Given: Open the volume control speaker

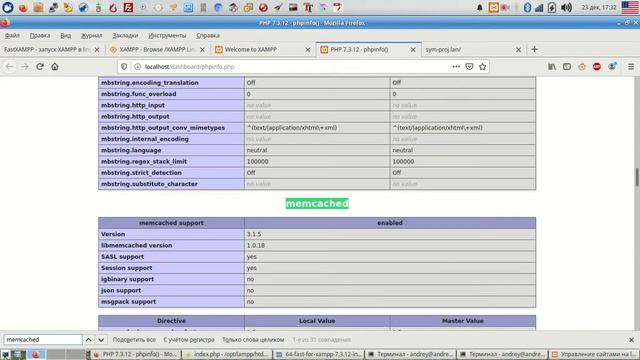Looking at the screenshot, I should [x=566, y=7].
